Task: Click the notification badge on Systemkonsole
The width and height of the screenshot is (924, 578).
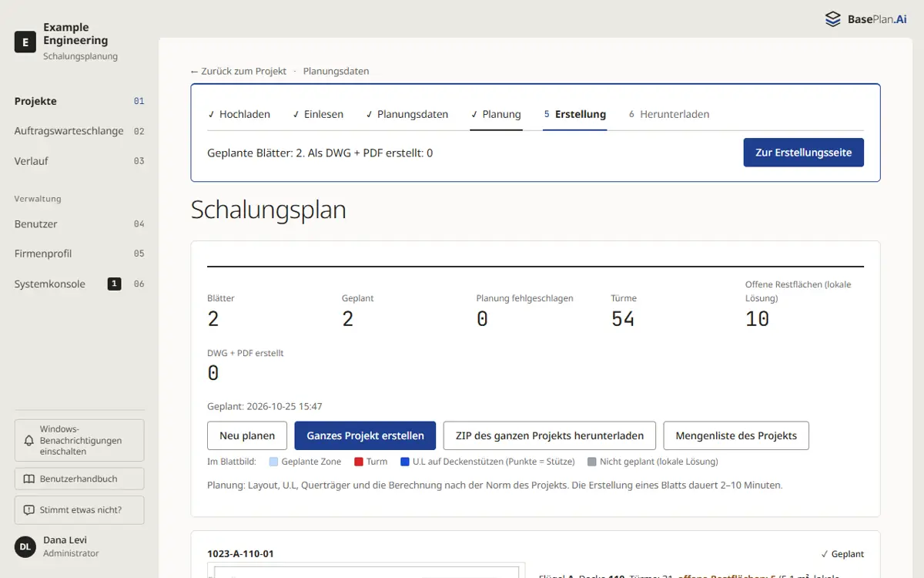Action: pyautogui.click(x=114, y=284)
